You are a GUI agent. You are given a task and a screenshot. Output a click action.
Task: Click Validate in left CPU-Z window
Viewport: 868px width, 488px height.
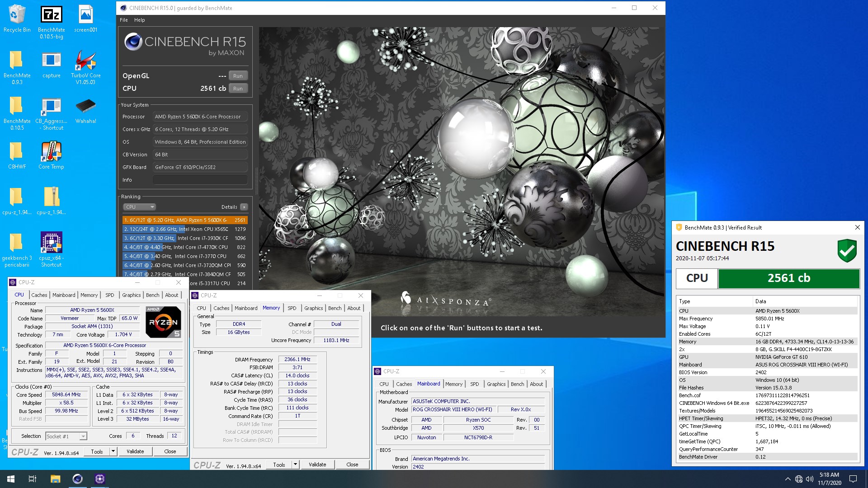tap(135, 451)
